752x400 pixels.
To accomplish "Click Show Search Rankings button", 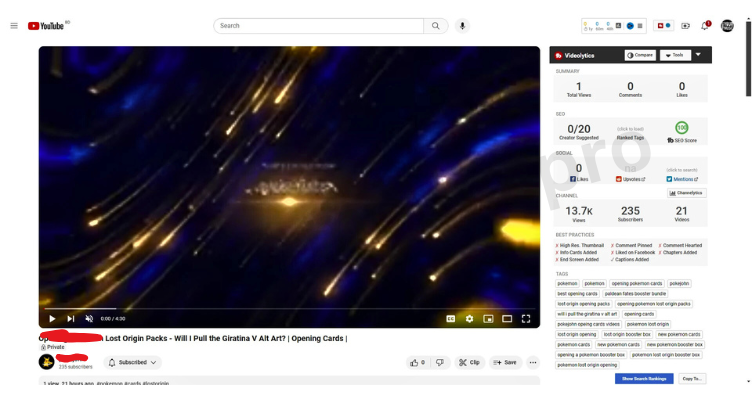I will (x=644, y=378).
